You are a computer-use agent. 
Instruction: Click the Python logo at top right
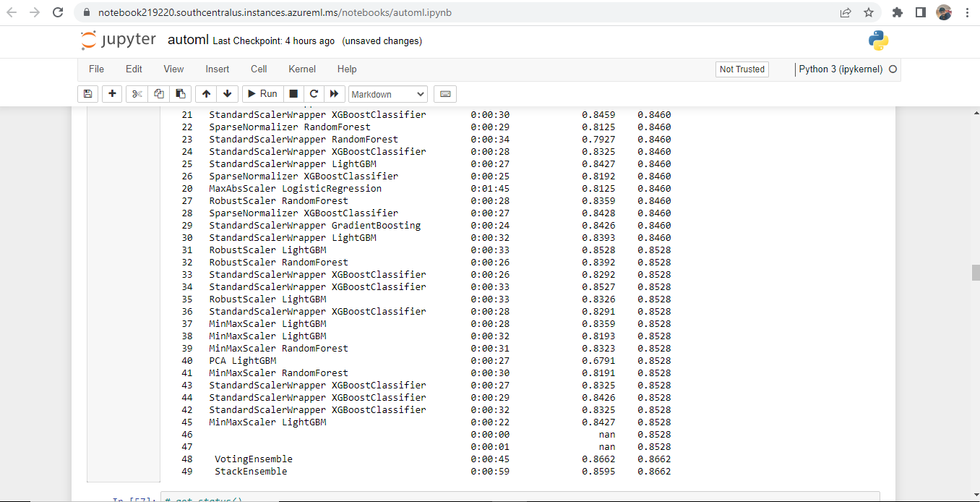(x=878, y=42)
